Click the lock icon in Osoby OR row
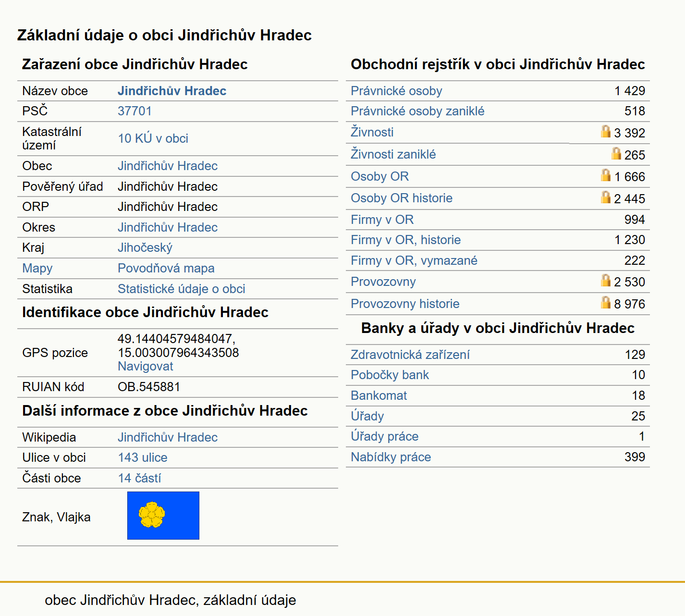Screen dimensions: 685x616 606,175
